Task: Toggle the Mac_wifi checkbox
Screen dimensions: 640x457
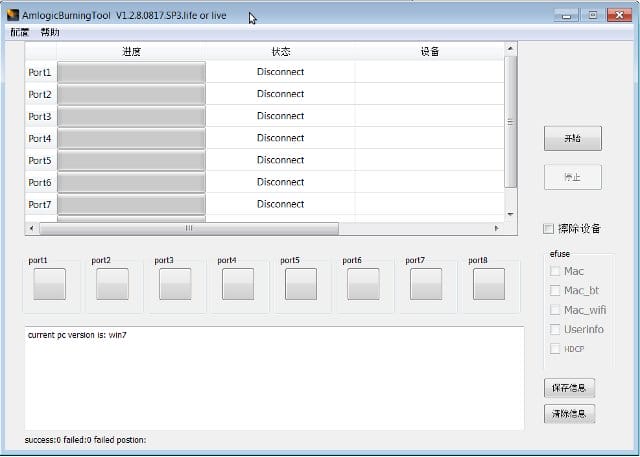Action: coord(555,310)
